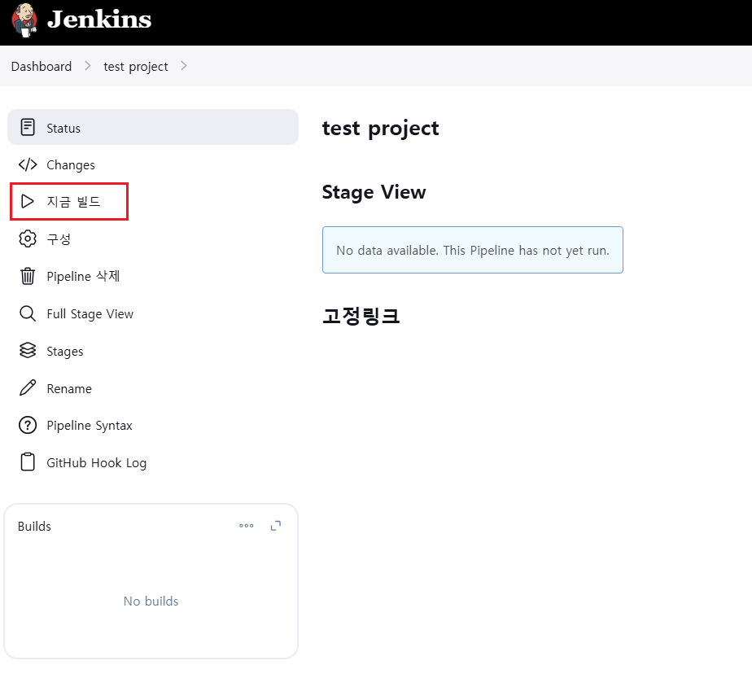The width and height of the screenshot is (752, 700).
Task: Click the clipboard GitHub Hook Log icon
Action: [28, 462]
